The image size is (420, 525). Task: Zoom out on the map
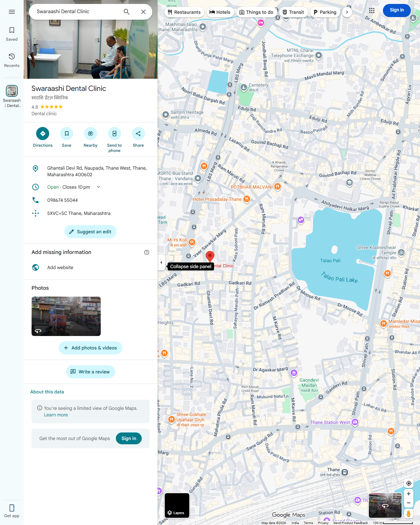[409, 503]
